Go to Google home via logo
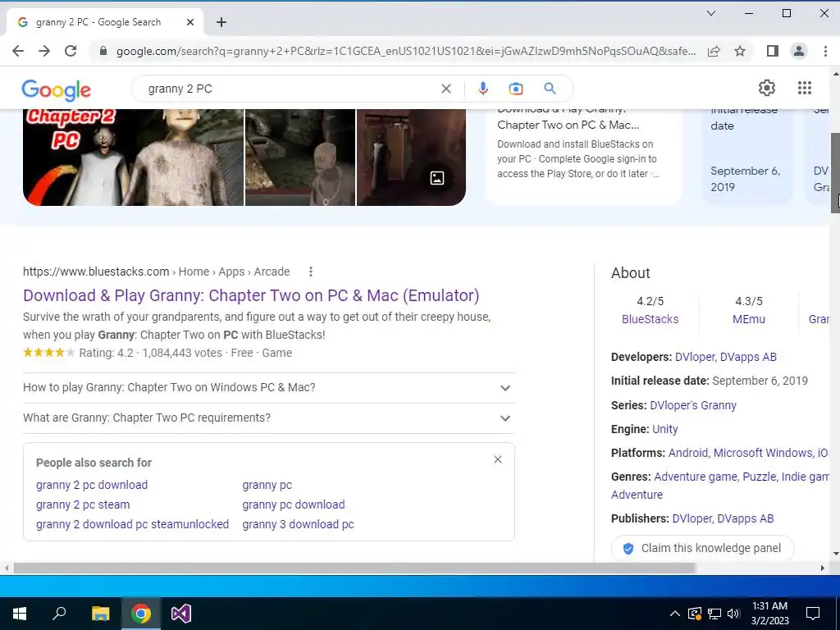This screenshot has width=840, height=630. click(57, 90)
